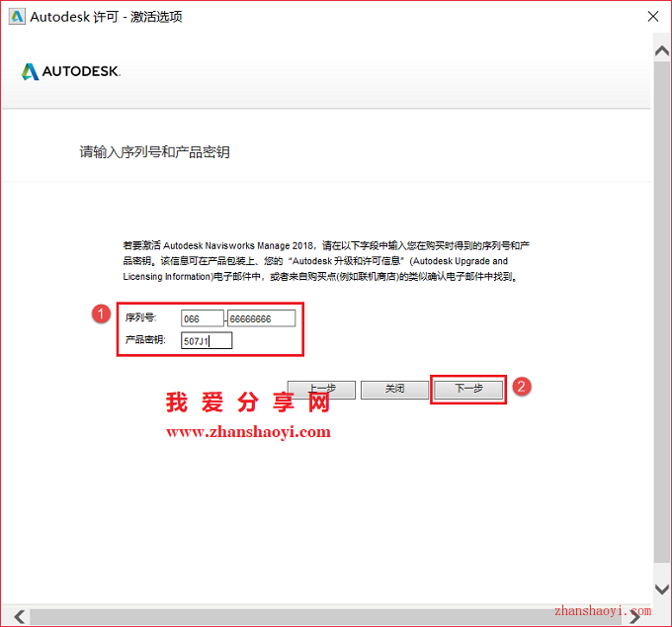Viewport: 672px width, 627px height.
Task: Click the 产品密钥 label
Action: pos(145,339)
